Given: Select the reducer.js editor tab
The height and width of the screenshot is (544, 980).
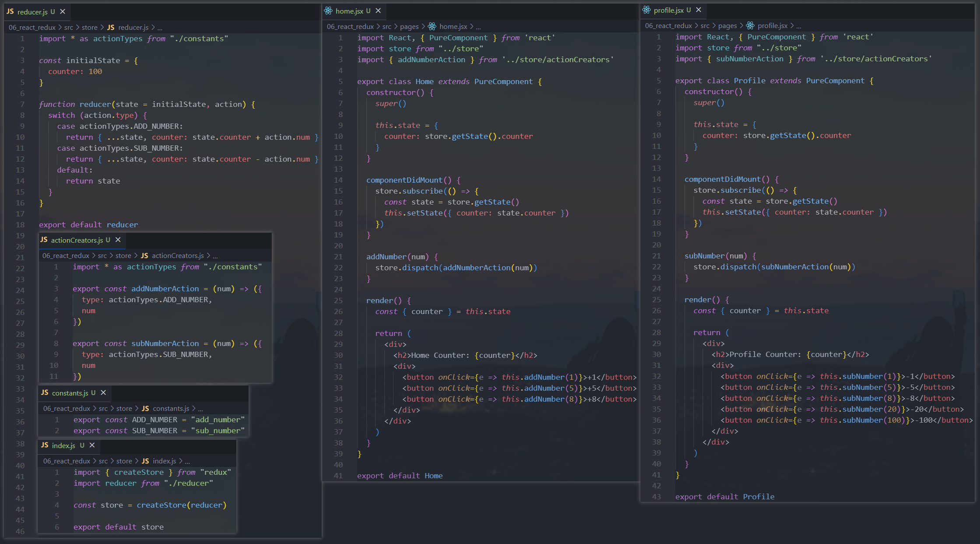Looking at the screenshot, I should (36, 11).
